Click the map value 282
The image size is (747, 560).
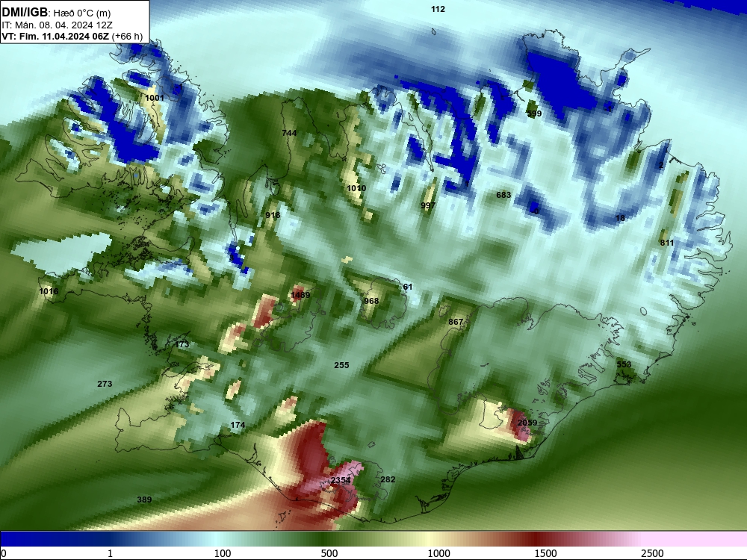pos(388,479)
